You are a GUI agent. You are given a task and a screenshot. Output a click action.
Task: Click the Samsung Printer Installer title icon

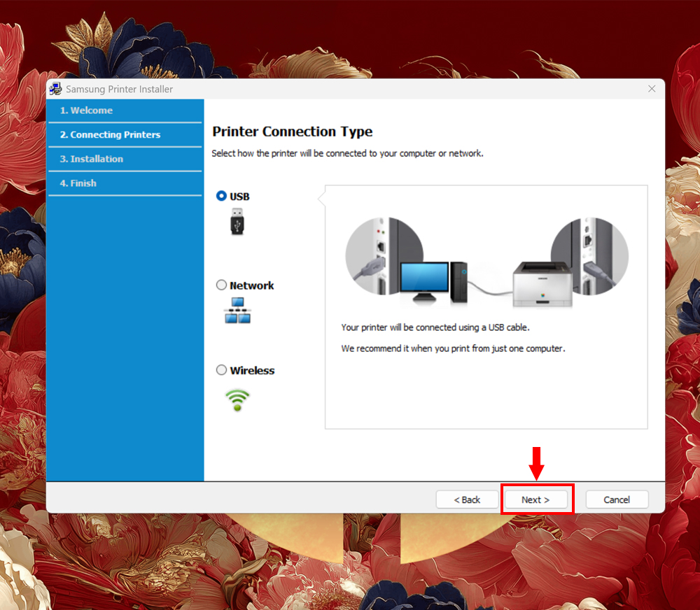pos(56,88)
